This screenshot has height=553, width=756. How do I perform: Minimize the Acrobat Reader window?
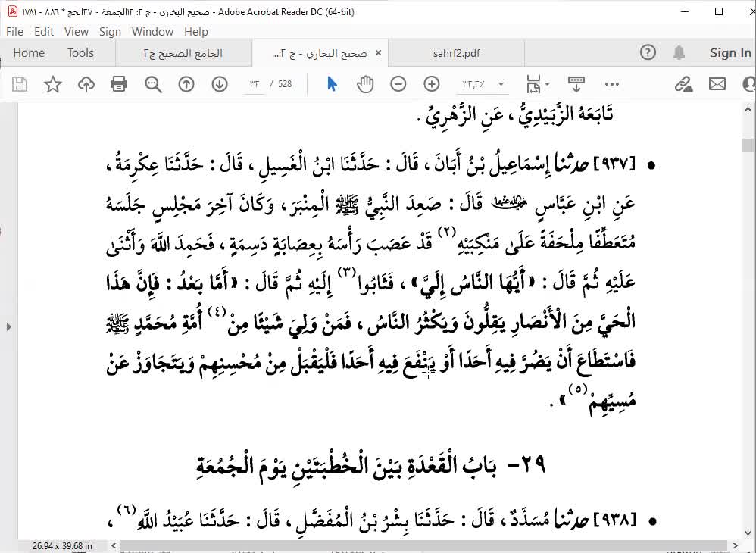tap(685, 11)
